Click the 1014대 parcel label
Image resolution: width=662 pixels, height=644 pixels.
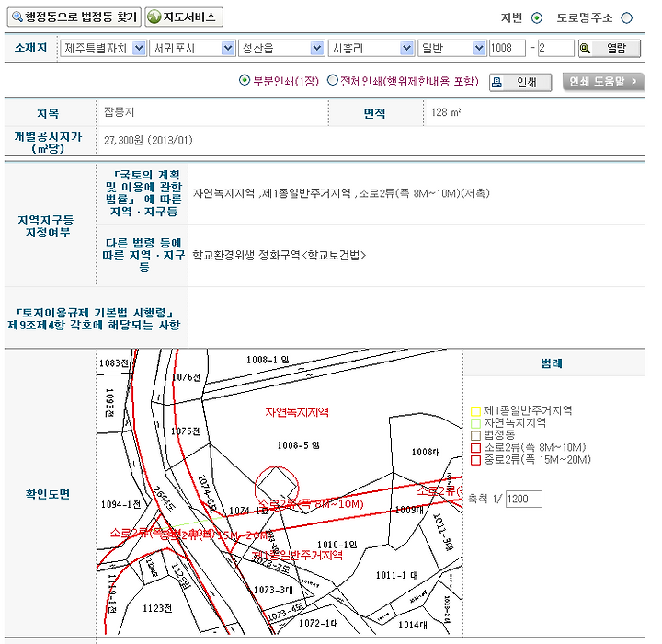413,625
